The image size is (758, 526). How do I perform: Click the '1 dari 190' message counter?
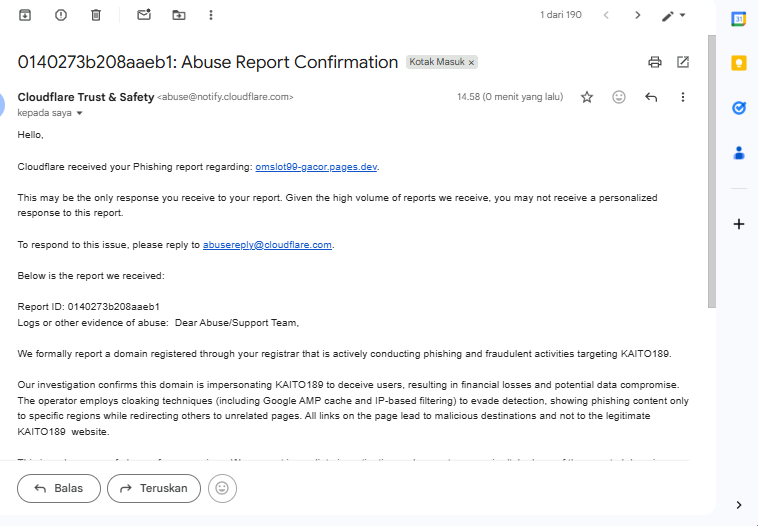pos(560,15)
